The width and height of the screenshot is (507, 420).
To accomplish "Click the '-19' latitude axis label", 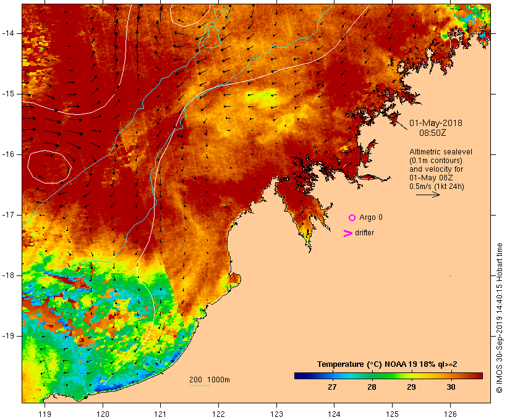I will pos(8,336).
